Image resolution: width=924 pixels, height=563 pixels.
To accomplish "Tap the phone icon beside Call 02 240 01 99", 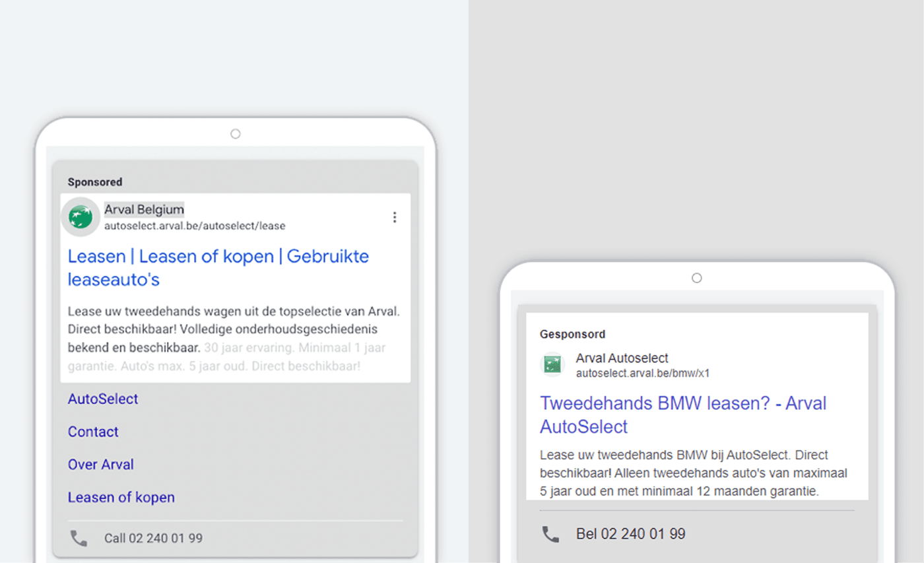I will 79,539.
